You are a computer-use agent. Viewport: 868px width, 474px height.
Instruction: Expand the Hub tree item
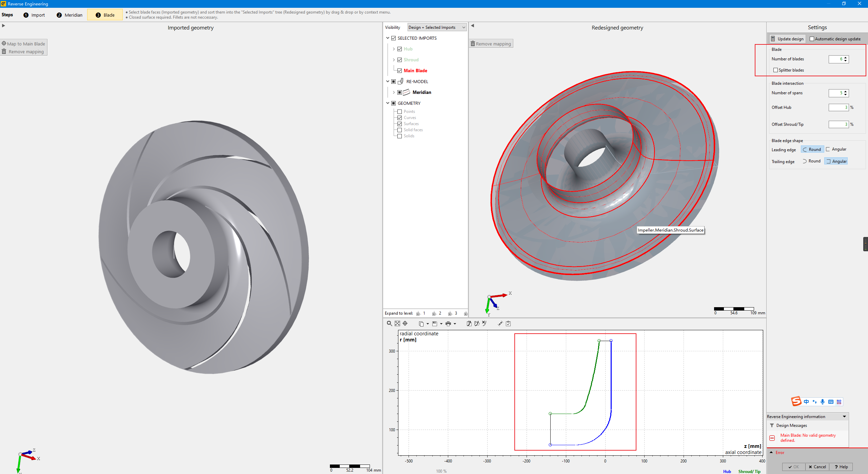pyautogui.click(x=394, y=49)
